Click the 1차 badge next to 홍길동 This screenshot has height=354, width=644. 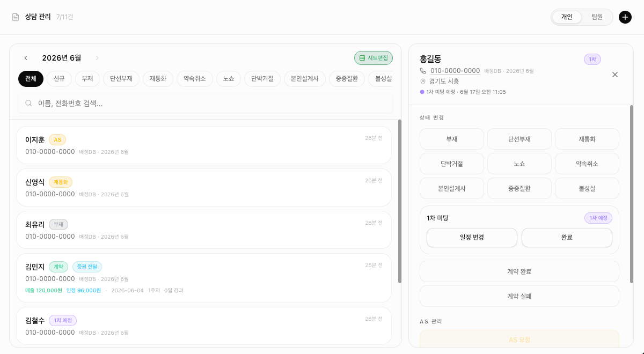pos(592,59)
